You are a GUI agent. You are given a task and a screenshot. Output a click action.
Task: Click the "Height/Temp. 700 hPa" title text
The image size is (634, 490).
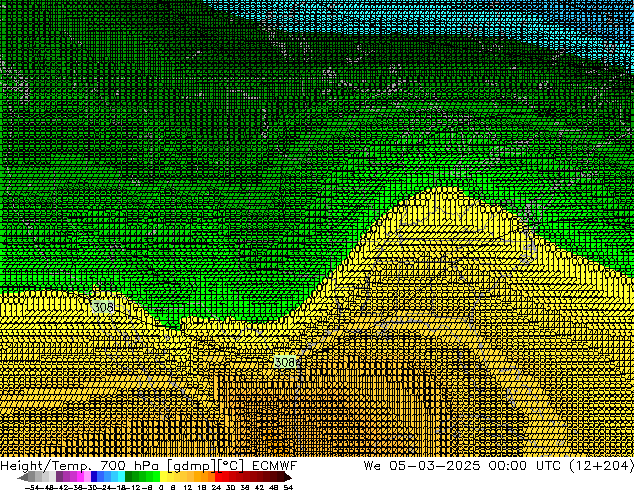point(79,466)
